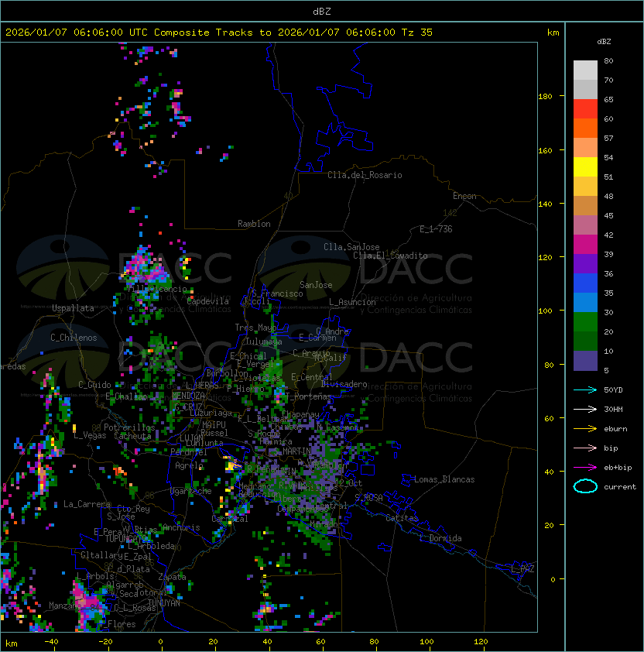Click the Encon label on map
The image size is (644, 652).
click(464, 196)
